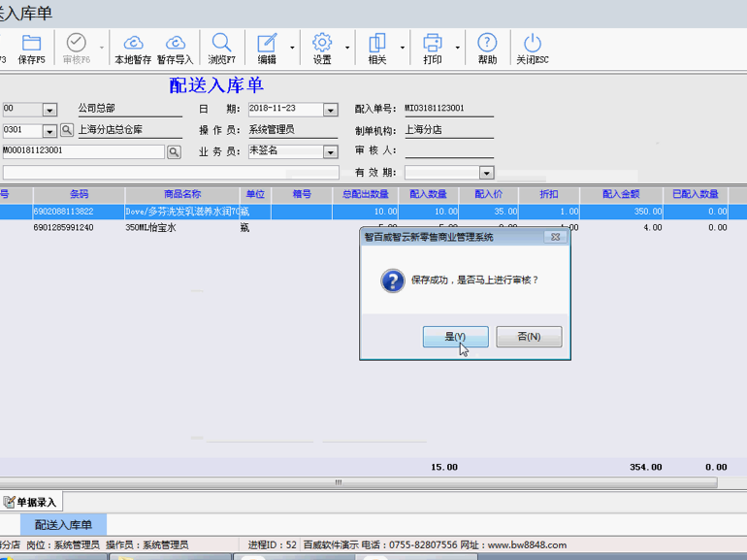Viewport: 747px width, 560px height.
Task: Click the horizontal scrollbar below the table
Action: click(338, 482)
